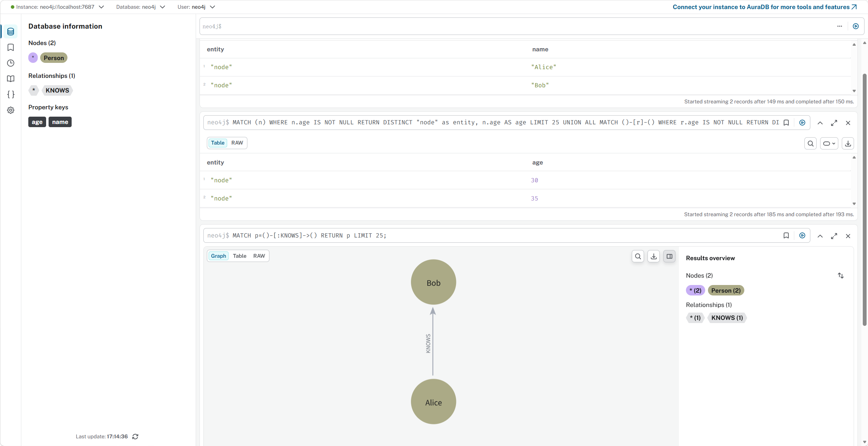Toggle Person (2) label filter in overview

726,291
